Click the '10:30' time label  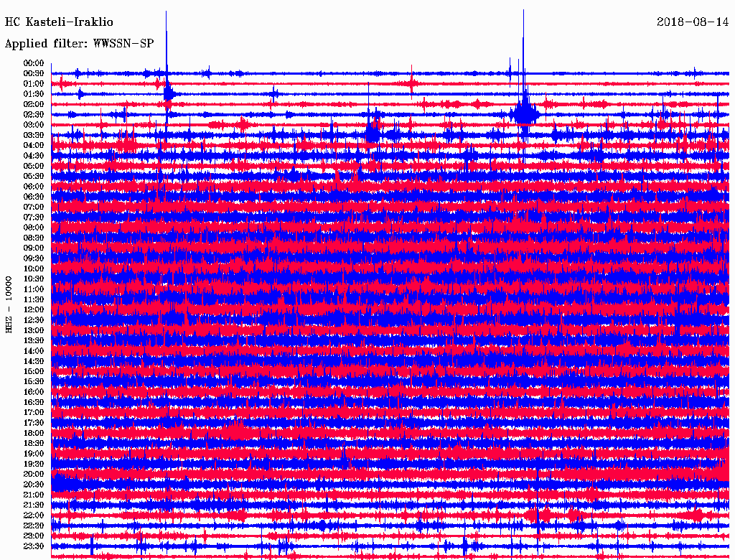point(34,279)
